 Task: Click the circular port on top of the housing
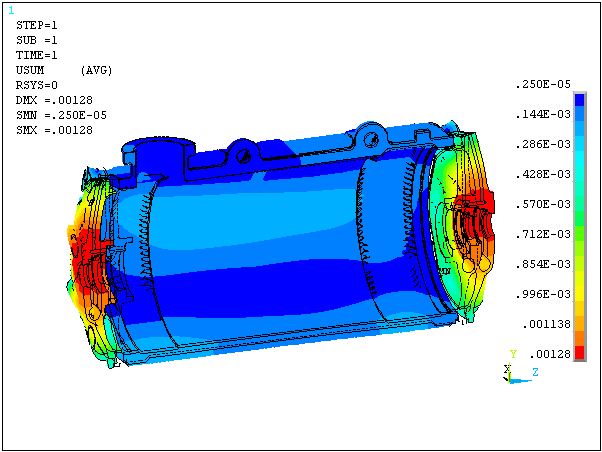157,153
